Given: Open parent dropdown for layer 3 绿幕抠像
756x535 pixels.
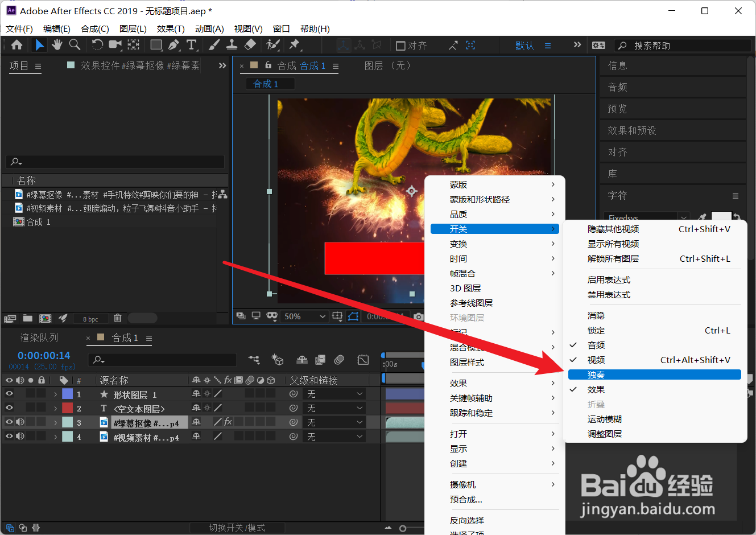Looking at the screenshot, I should 334,422.
